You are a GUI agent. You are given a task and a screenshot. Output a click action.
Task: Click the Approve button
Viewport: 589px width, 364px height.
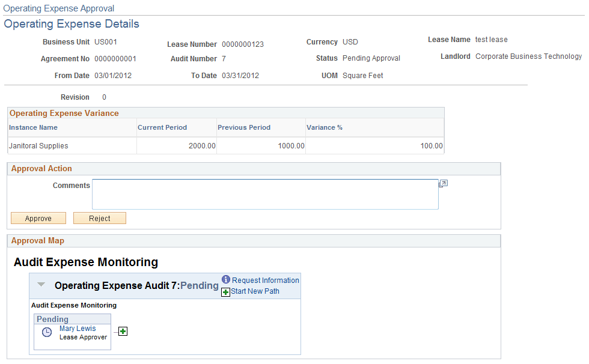click(38, 218)
